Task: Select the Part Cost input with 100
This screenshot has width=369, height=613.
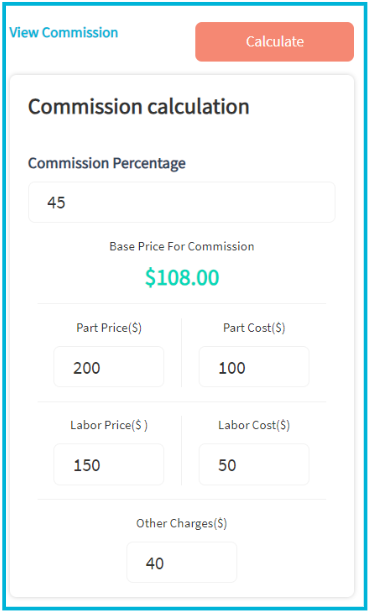Action: point(254,367)
